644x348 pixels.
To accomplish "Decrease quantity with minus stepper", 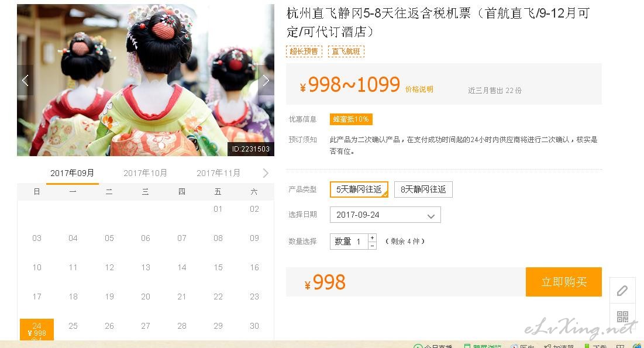I will tap(372, 245).
